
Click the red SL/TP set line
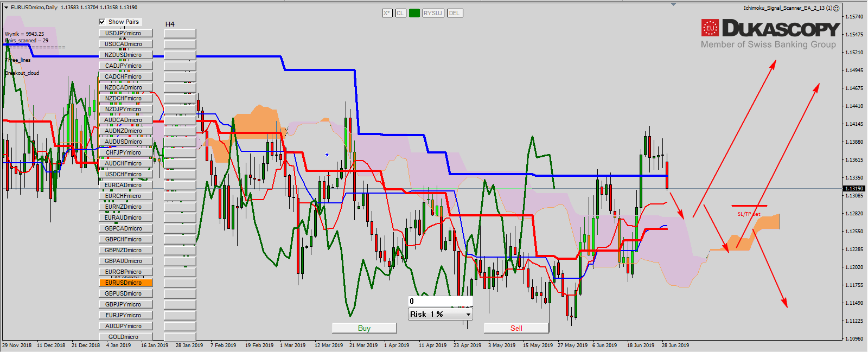[x=749, y=206]
